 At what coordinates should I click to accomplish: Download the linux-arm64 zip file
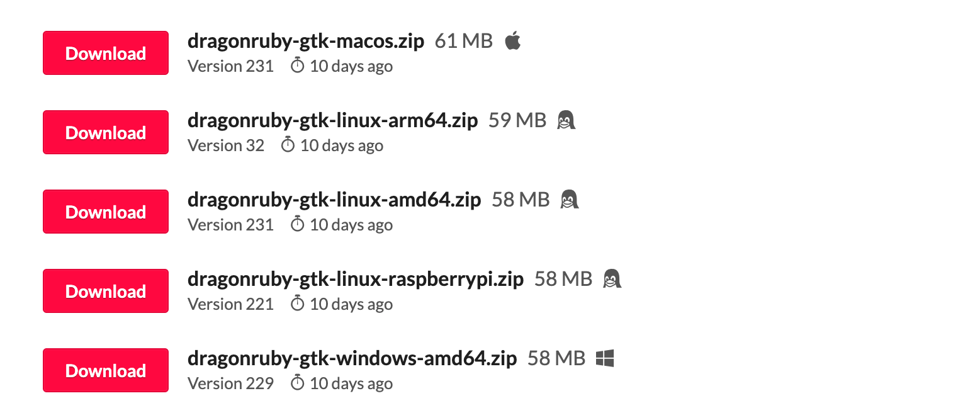[x=105, y=133]
